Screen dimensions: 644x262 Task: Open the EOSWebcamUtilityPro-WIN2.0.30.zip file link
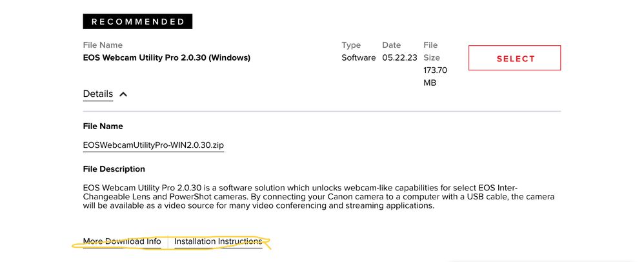153,145
